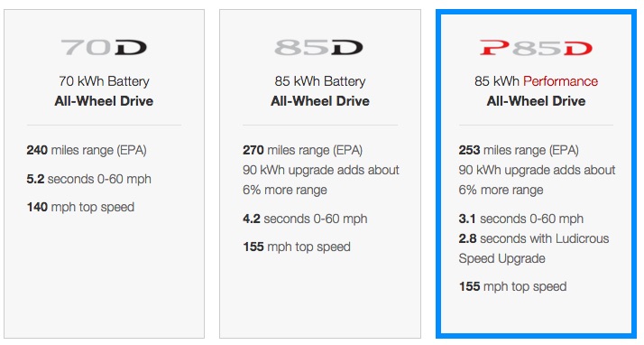
Task: Click the red P85D logo badge
Action: tap(536, 48)
